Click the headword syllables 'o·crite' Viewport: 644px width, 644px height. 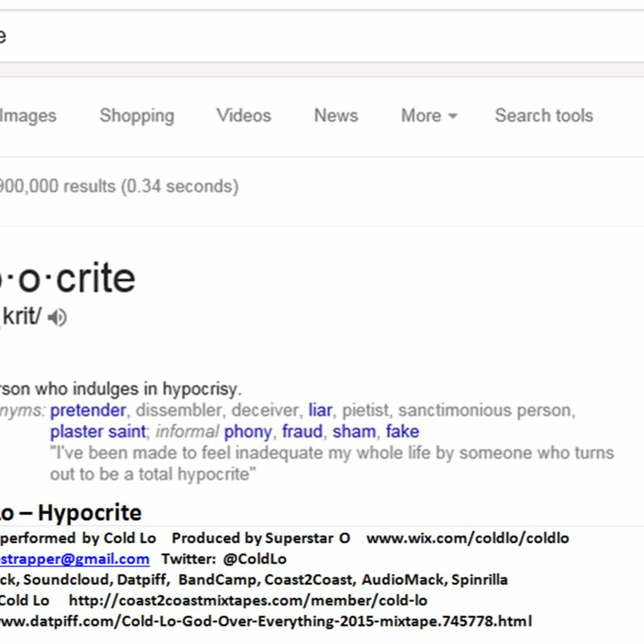[77, 278]
